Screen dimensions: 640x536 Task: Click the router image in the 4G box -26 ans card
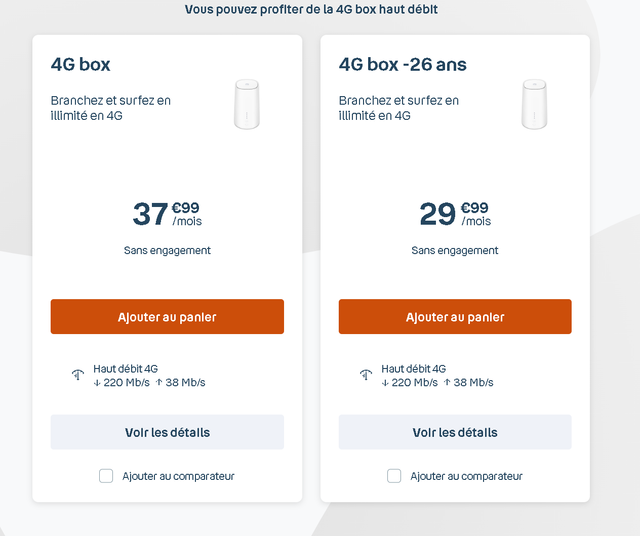tap(535, 104)
